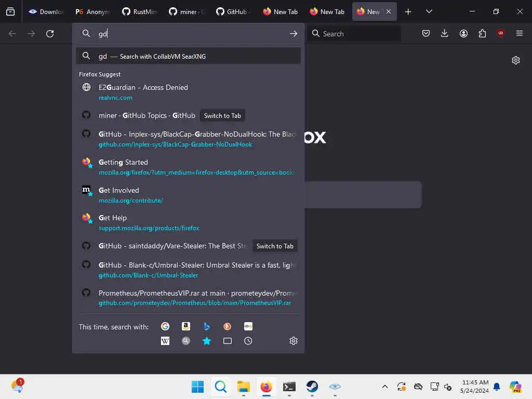
Task: Open the BlackCap-Grabber-NoDualHook GitHub suggestion
Action: click(188, 139)
